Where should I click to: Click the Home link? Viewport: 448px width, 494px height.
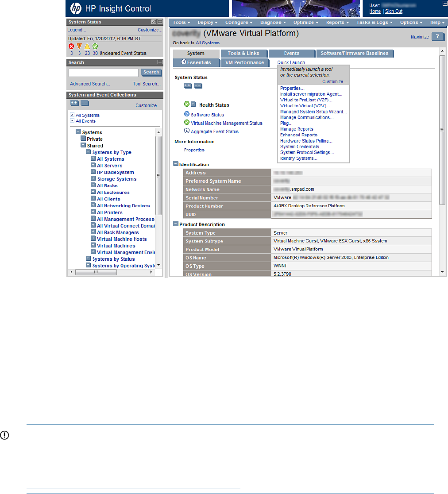[375, 12]
